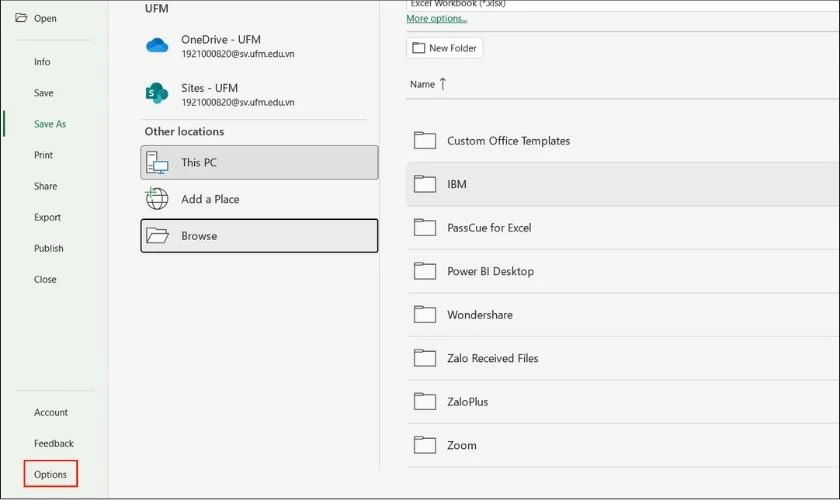The image size is (840, 500).
Task: Open the Account page
Action: (x=51, y=412)
